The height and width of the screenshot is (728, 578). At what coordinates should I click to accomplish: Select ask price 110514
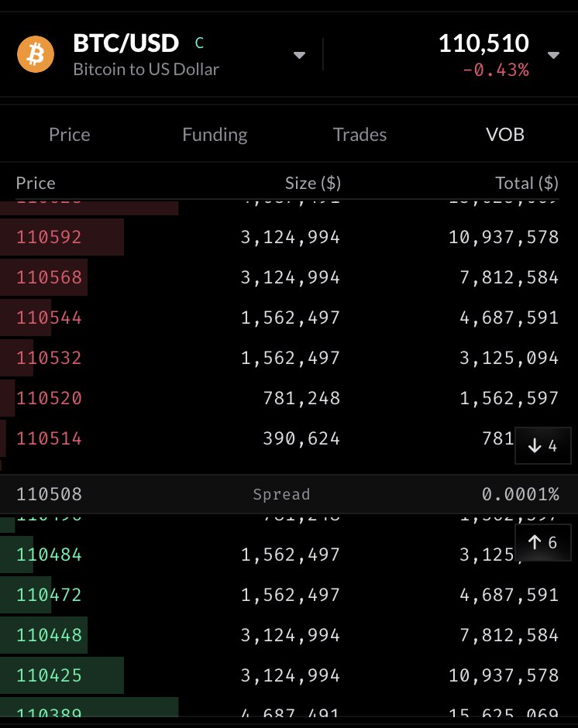[50, 439]
